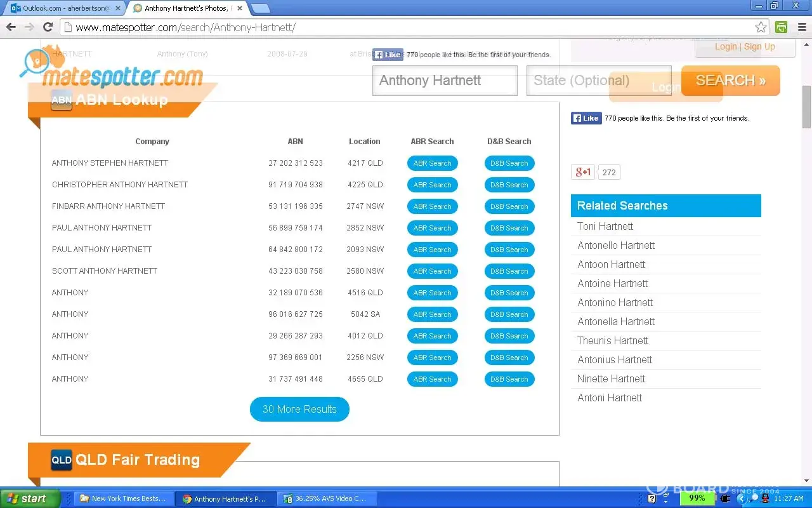Open the Windows Start menu
The width and height of the screenshot is (812, 508).
30,498
